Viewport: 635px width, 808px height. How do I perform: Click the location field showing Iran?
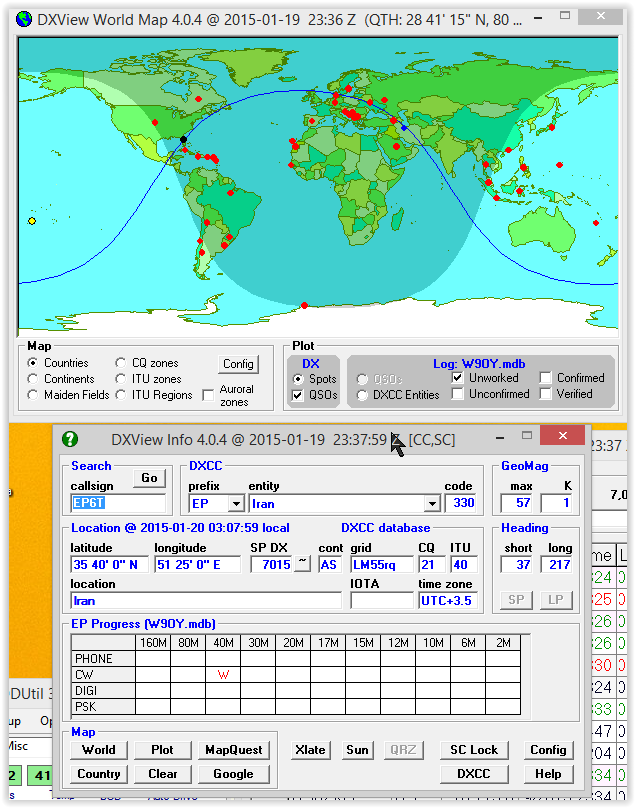pyautogui.click(x=206, y=600)
